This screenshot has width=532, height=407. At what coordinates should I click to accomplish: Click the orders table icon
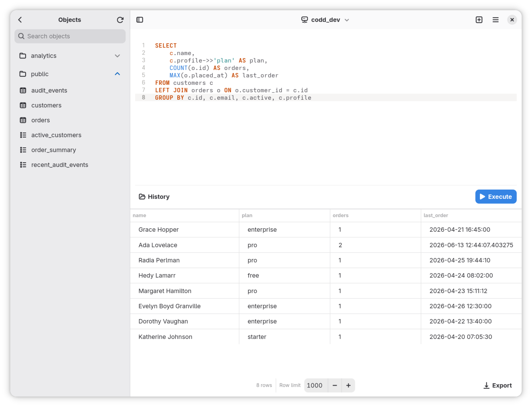click(23, 120)
